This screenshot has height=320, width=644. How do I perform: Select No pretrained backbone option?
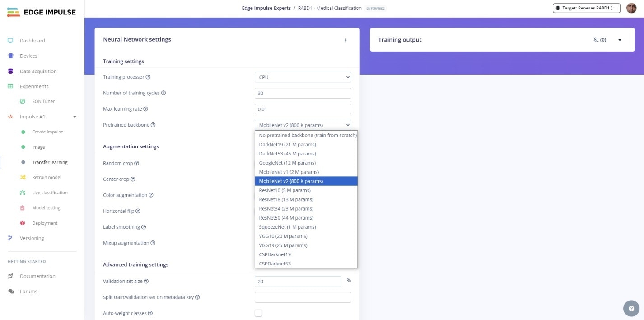tap(306, 135)
